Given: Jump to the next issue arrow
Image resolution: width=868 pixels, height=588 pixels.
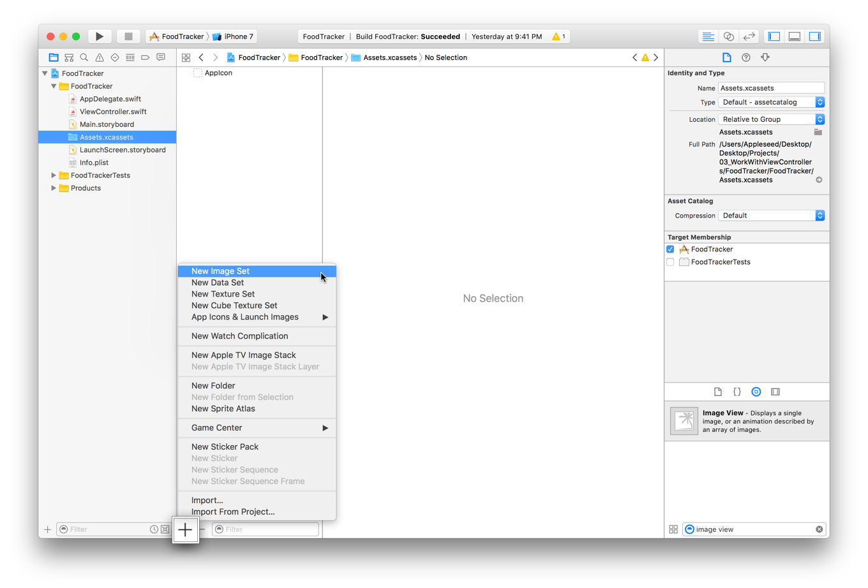Looking at the screenshot, I should (x=656, y=57).
